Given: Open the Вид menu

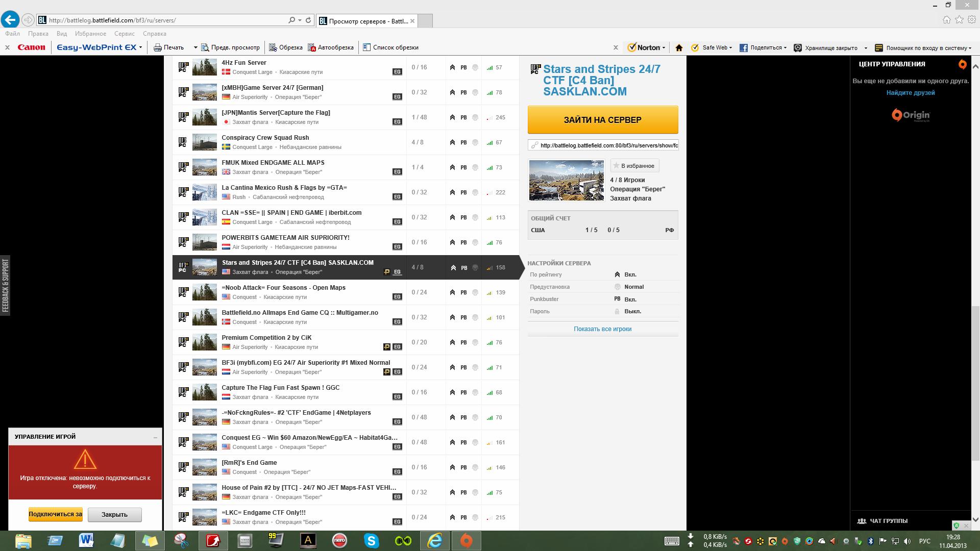Looking at the screenshot, I should pyautogui.click(x=62, y=34).
